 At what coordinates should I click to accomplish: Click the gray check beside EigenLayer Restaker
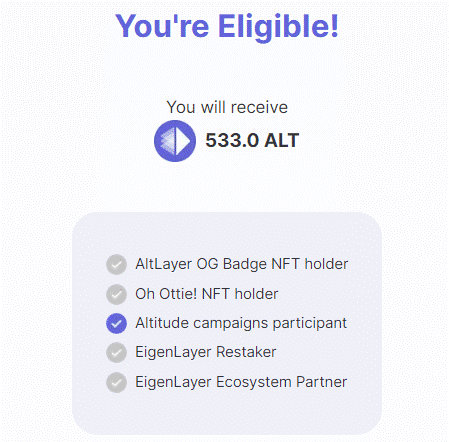click(116, 352)
